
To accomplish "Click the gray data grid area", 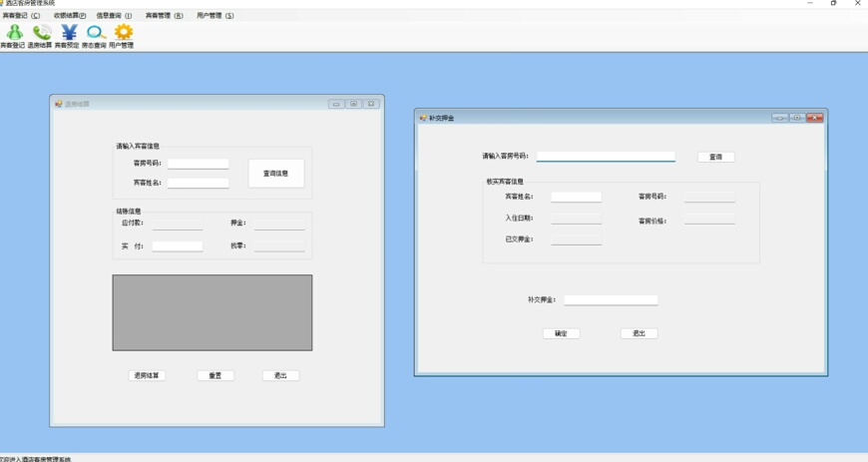I will 213,312.
